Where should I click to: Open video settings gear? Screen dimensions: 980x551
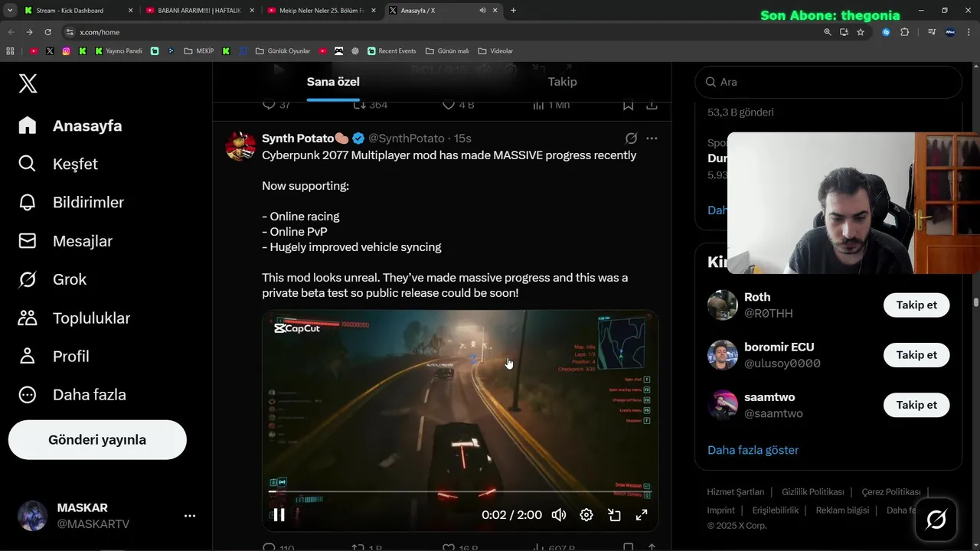tap(586, 515)
